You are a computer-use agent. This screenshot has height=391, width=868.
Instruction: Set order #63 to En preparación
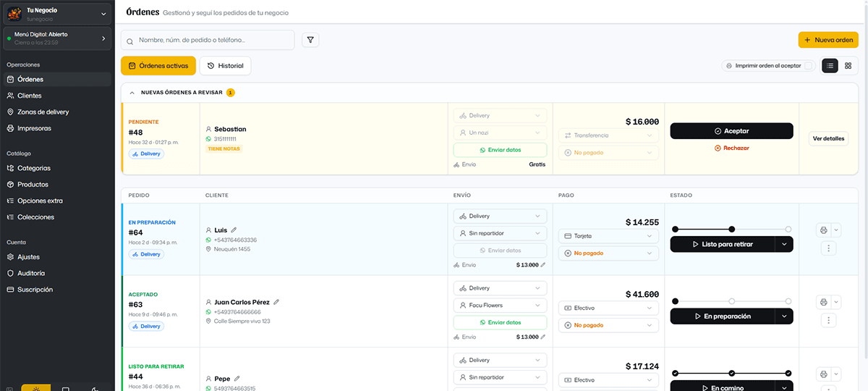click(723, 316)
